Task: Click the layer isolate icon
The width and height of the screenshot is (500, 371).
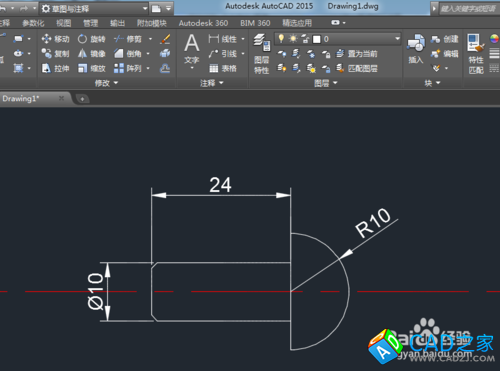Action: [x=296, y=54]
